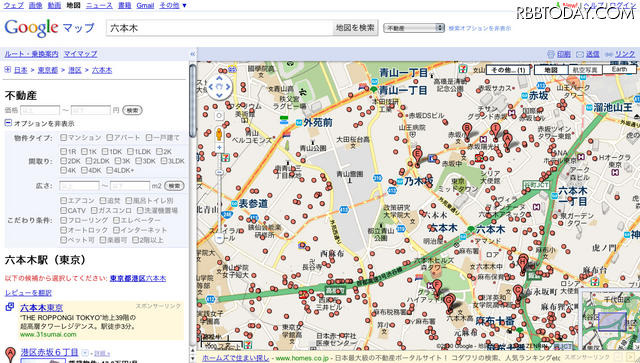The height and width of the screenshot is (363, 640).
Task: Enable the 1R layout checkbox
Action: 63,151
